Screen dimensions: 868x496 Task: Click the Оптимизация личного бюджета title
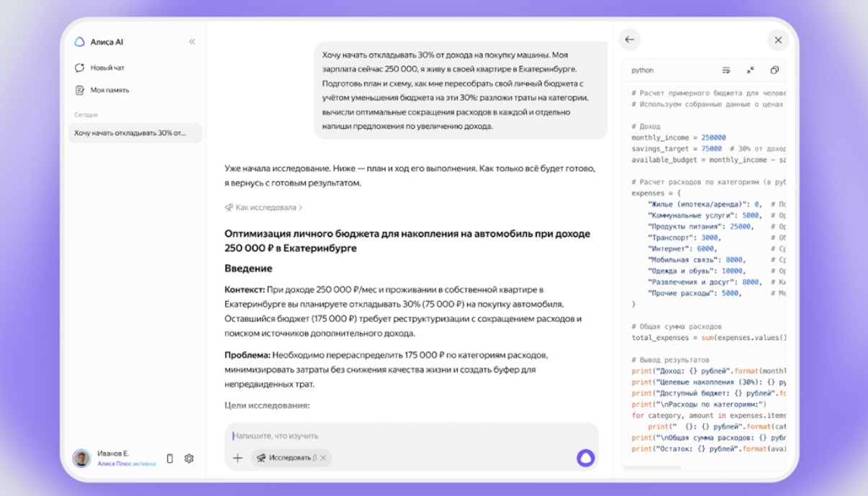click(407, 241)
